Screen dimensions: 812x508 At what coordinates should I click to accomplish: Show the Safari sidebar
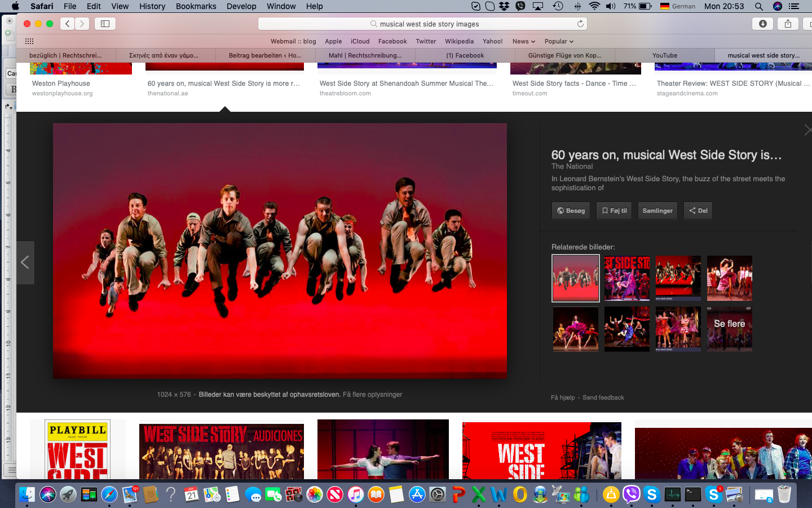pyautogui.click(x=105, y=24)
